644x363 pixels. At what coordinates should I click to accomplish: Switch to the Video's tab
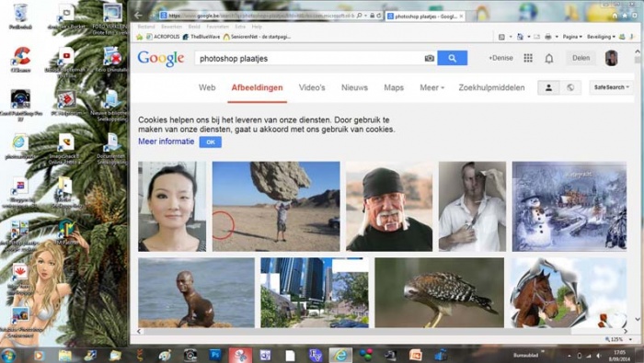312,88
